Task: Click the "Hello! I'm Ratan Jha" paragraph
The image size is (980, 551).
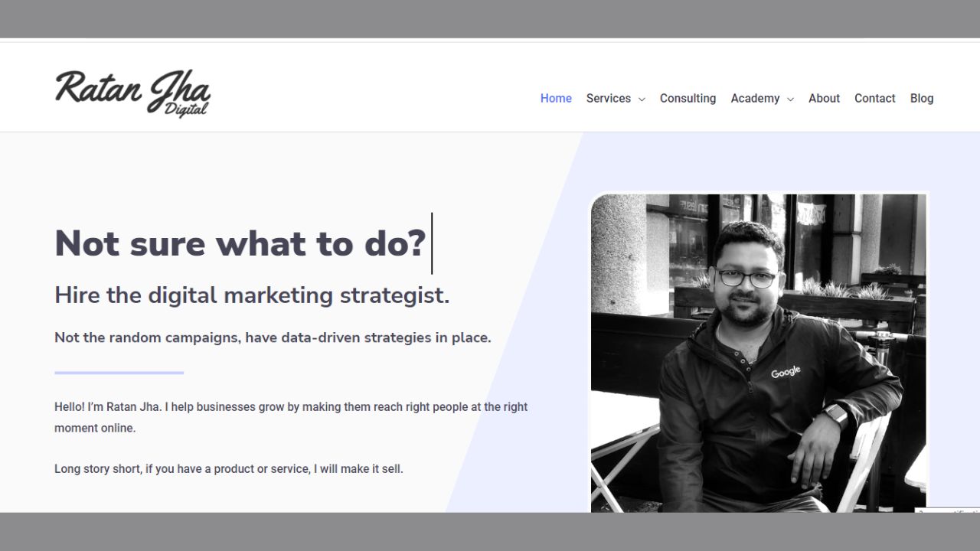Action: pos(291,417)
